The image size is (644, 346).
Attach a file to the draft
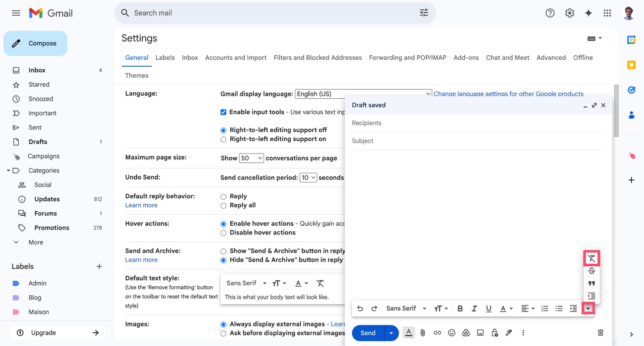[x=422, y=333]
